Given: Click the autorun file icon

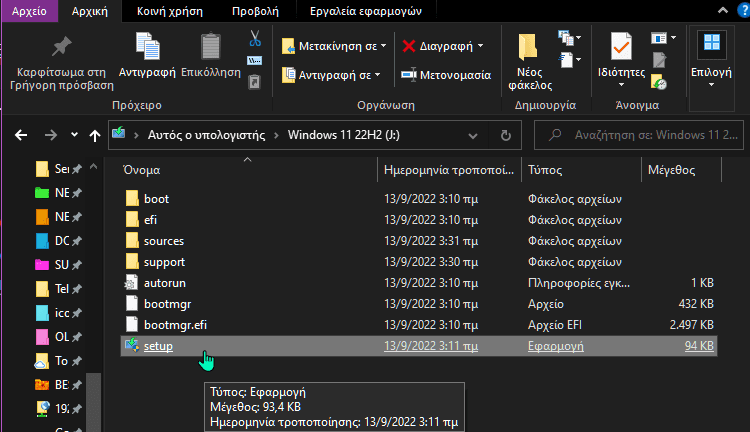Looking at the screenshot, I should coord(131,283).
